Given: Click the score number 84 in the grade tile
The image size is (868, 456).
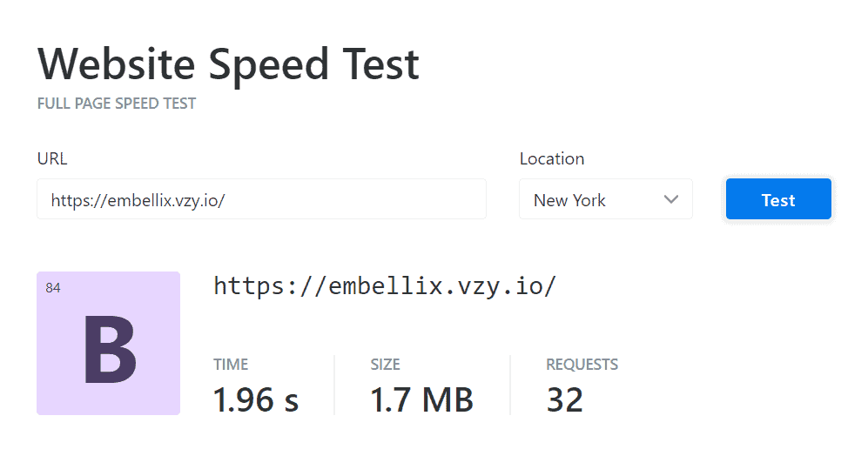Looking at the screenshot, I should 53,288.
